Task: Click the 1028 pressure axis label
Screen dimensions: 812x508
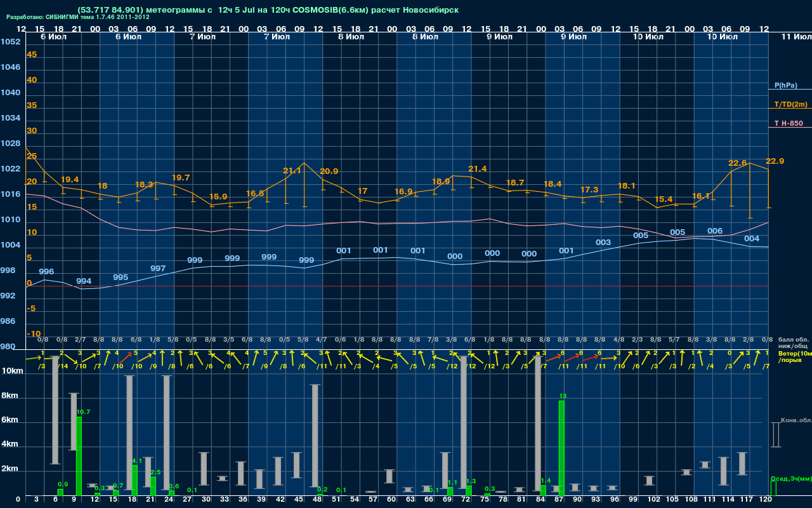Action: coord(10,144)
